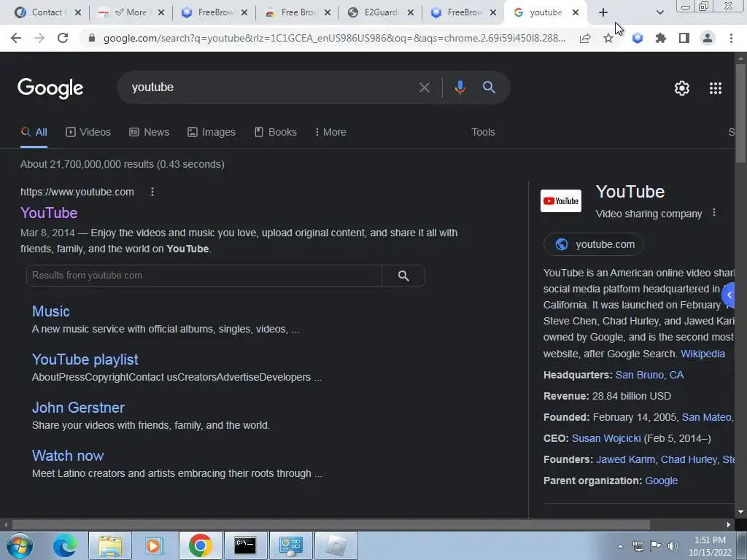This screenshot has height=560, width=747.
Task: Open the search tabs dropdown chevron
Action: 659,12
